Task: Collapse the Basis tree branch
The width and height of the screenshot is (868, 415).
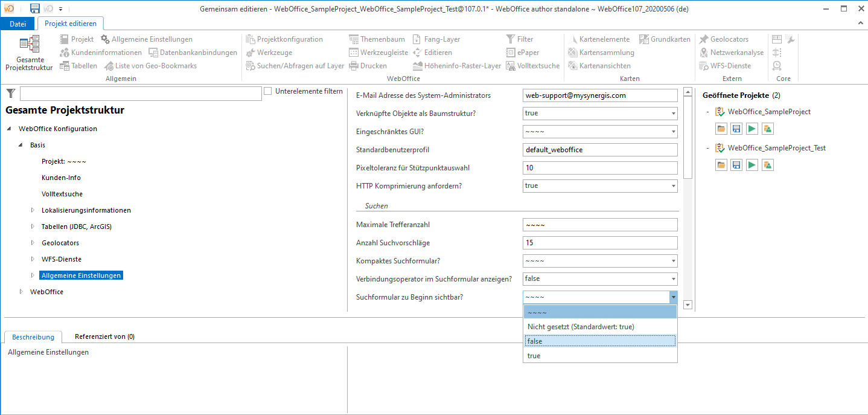Action: [x=20, y=145]
